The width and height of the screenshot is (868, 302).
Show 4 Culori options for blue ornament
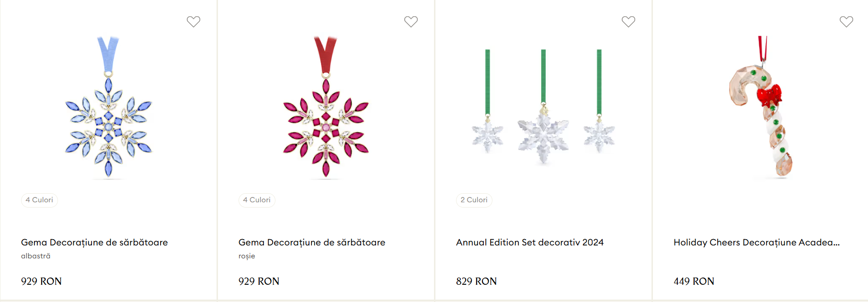(x=39, y=200)
